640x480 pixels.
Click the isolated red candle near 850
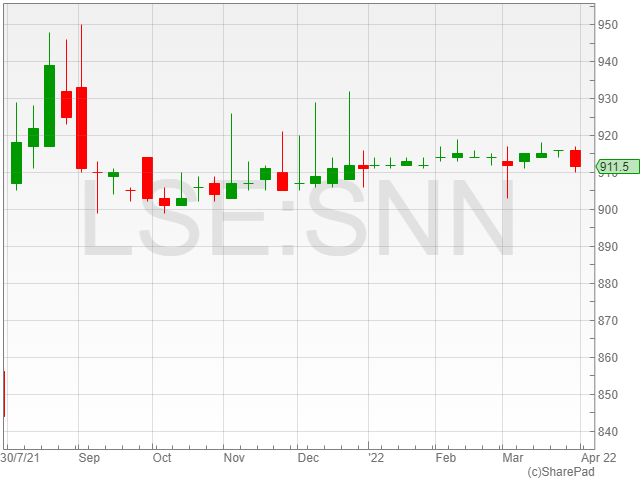coord(4,394)
